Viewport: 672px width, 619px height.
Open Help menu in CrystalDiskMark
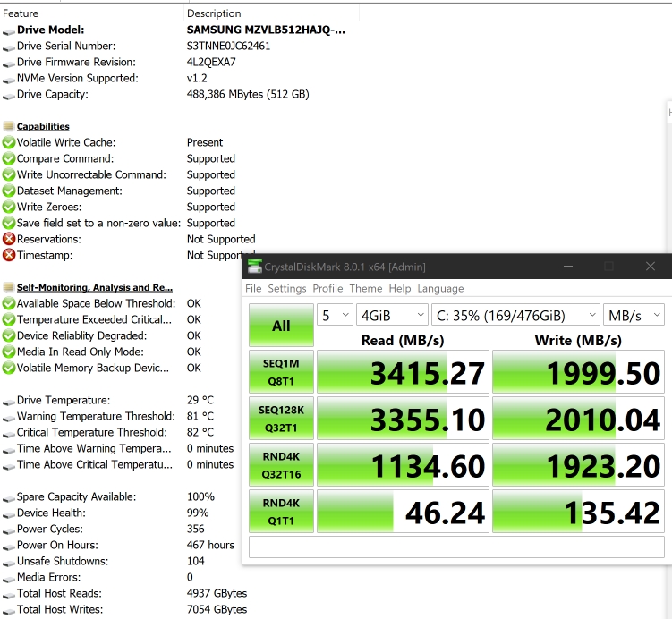point(400,289)
